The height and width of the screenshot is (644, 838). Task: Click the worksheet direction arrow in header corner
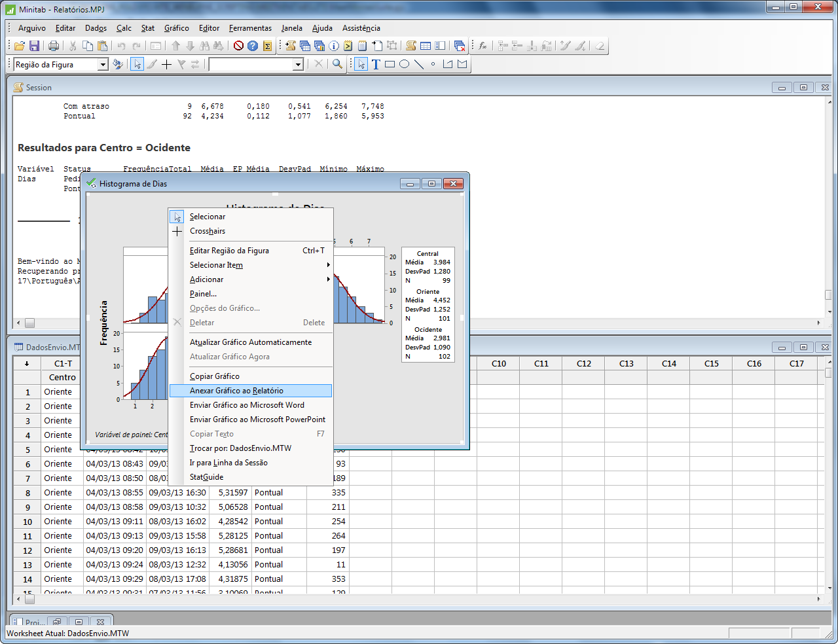(27, 363)
